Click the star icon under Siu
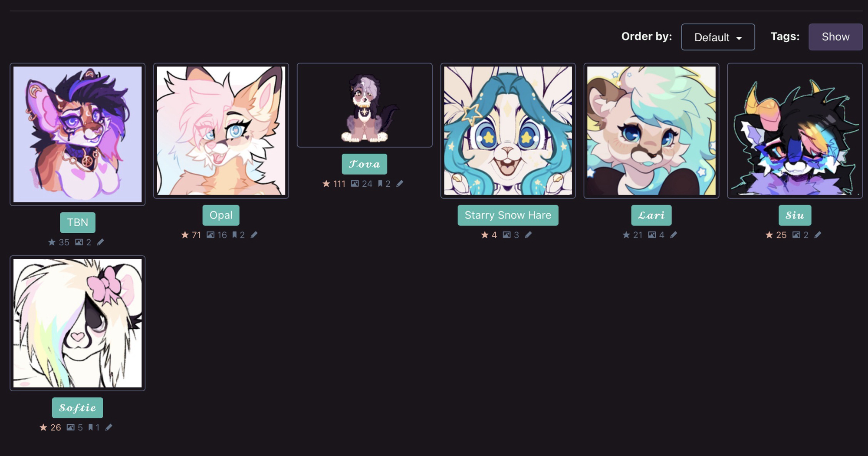Screen dimensions: 868x456 click(769, 235)
